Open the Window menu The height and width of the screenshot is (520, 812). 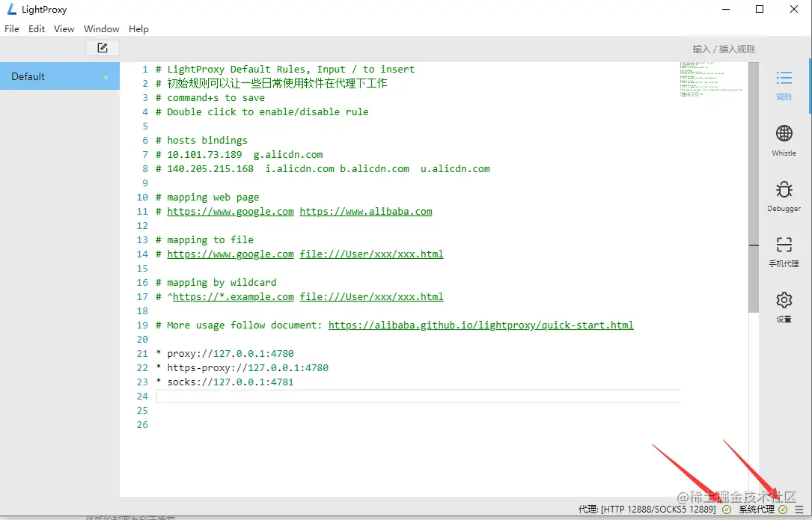tap(102, 29)
